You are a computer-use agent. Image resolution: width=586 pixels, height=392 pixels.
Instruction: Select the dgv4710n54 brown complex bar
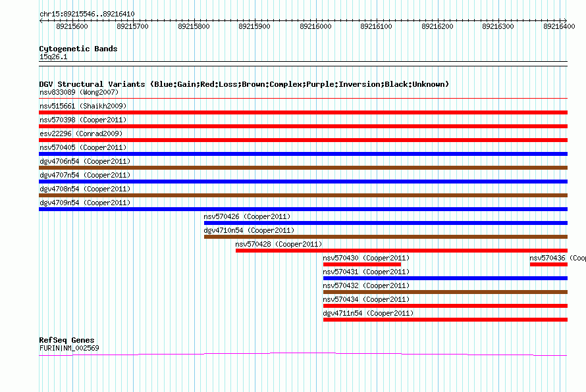(x=386, y=237)
